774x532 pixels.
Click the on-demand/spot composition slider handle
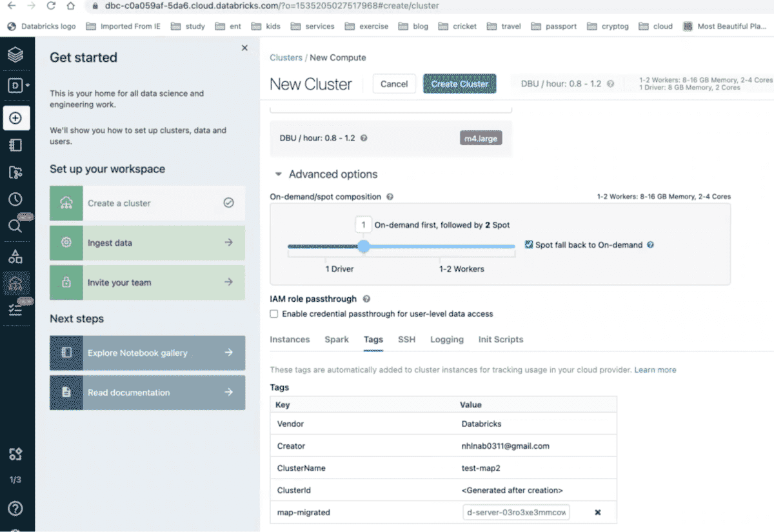coord(364,246)
